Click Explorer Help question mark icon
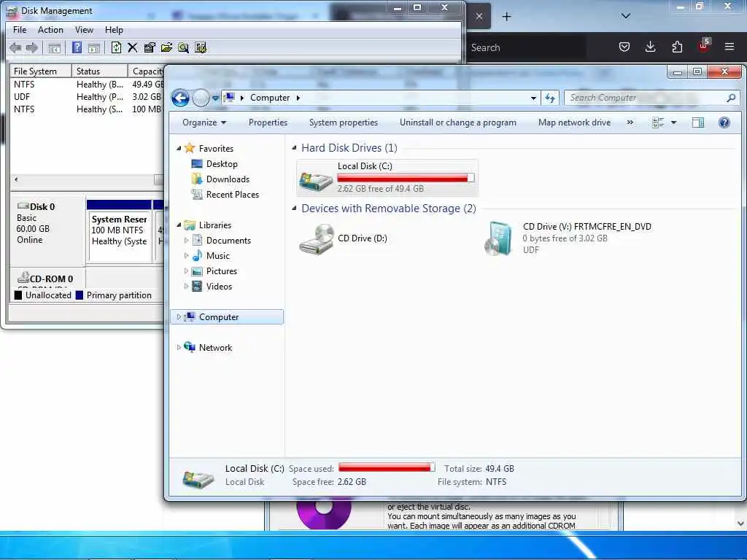The height and width of the screenshot is (560, 747). pos(724,122)
